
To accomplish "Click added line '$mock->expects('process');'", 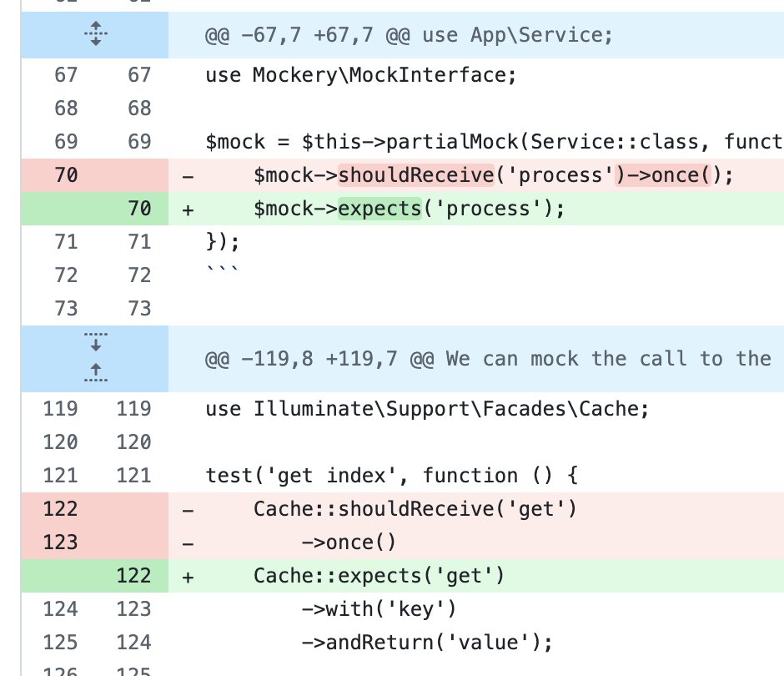I will pyautogui.click(x=409, y=209).
